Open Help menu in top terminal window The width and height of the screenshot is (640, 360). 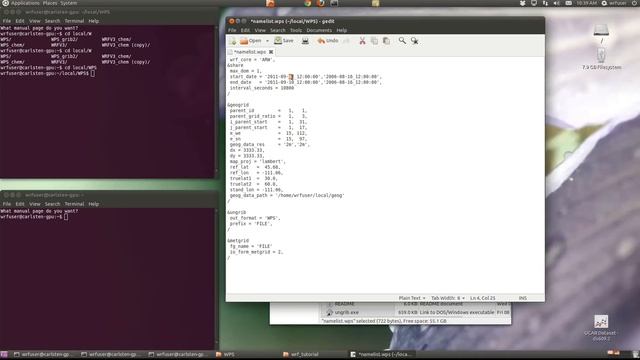click(x=93, y=21)
